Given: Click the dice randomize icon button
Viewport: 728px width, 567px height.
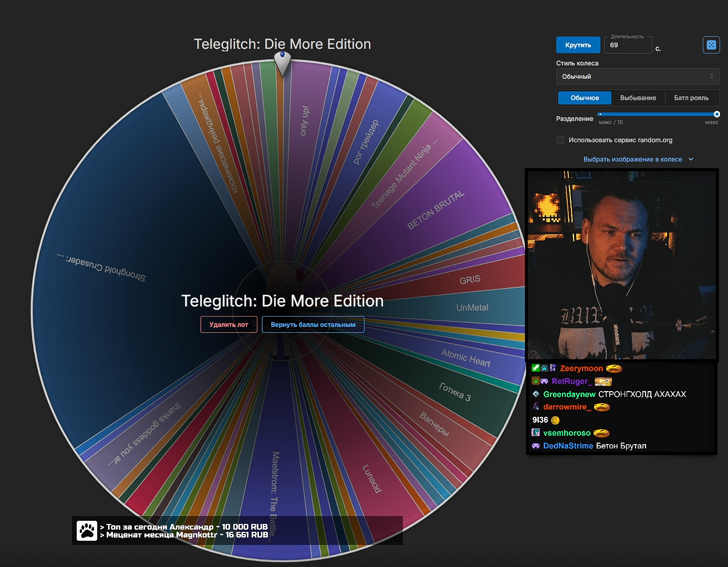Looking at the screenshot, I should 711,45.
